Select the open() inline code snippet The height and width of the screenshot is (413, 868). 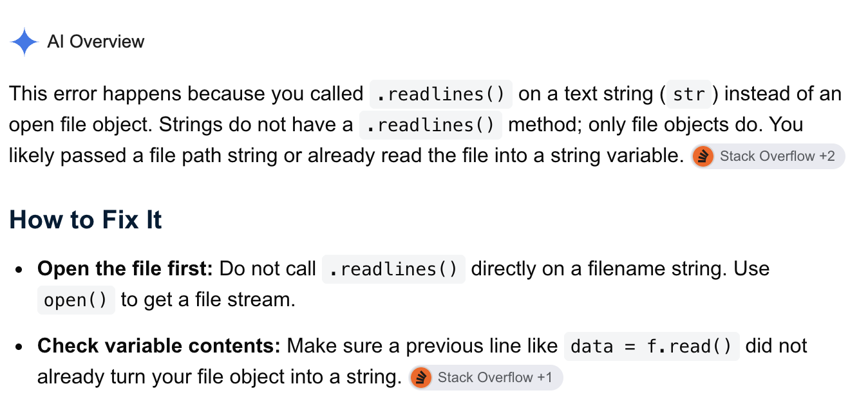(76, 300)
